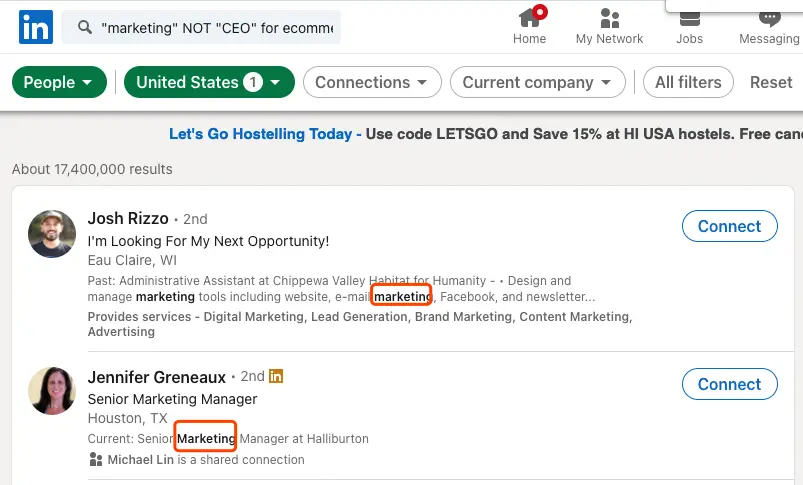Open the Messaging speech bubble icon
This screenshot has width=803, height=485.
pos(769,19)
